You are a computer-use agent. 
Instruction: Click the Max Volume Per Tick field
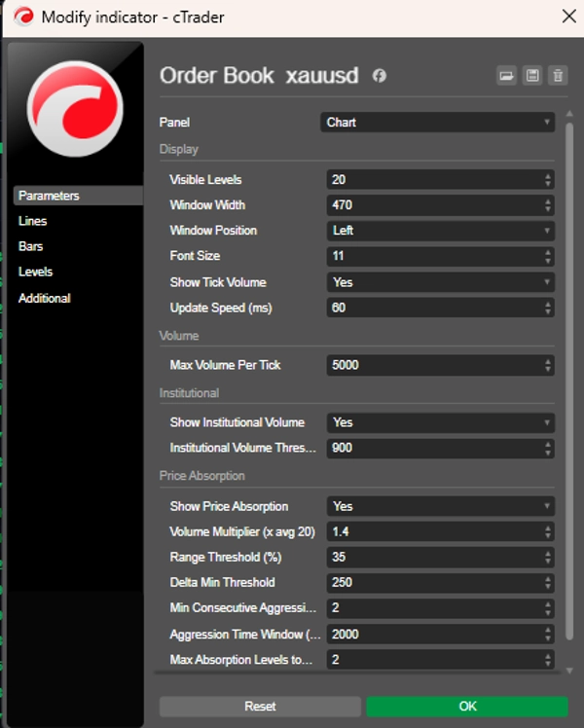(x=441, y=365)
